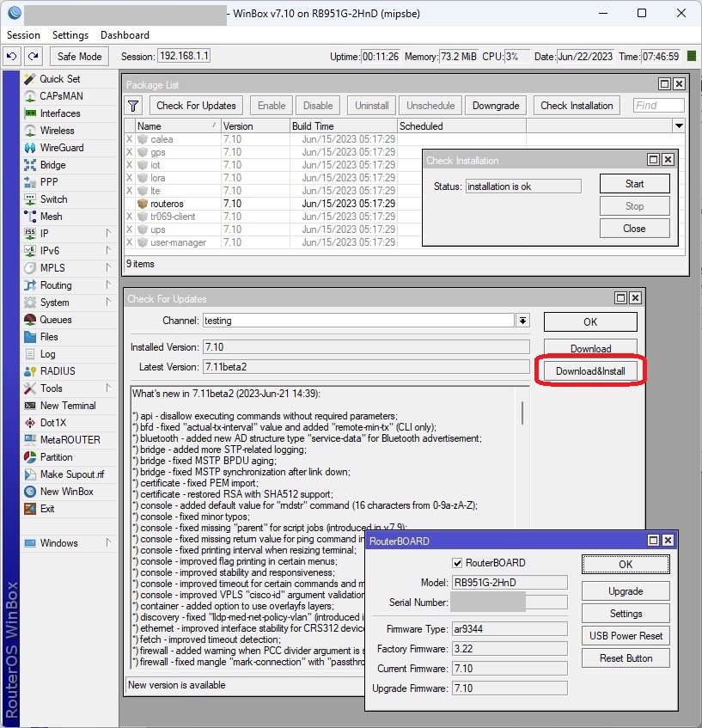Click OK in RouterBOARD window
This screenshot has width=702, height=728.
[626, 564]
